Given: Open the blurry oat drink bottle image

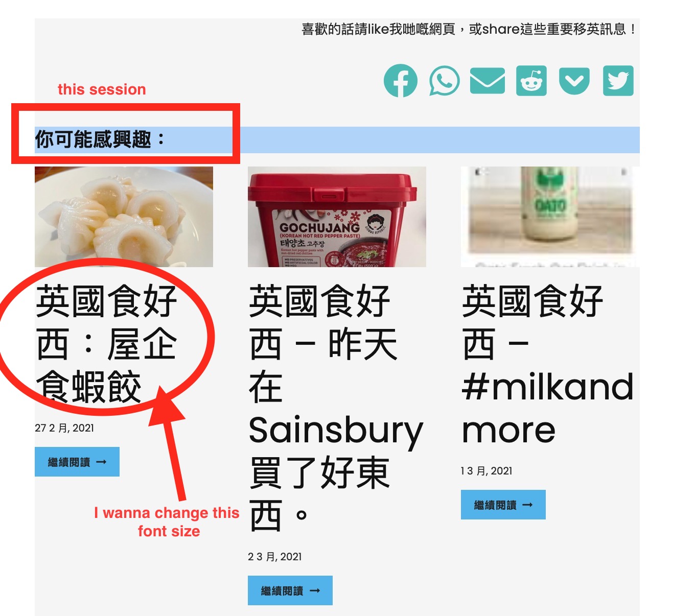Looking at the screenshot, I should 550,217.
